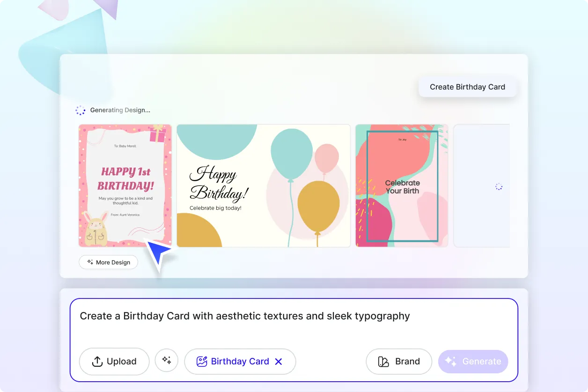Click the sparkles icon inside Generate button
This screenshot has width=588, height=392.
point(450,361)
